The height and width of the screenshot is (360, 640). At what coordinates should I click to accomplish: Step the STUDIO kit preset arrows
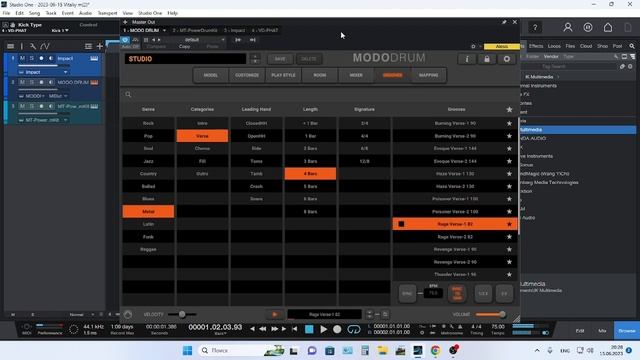255,59
